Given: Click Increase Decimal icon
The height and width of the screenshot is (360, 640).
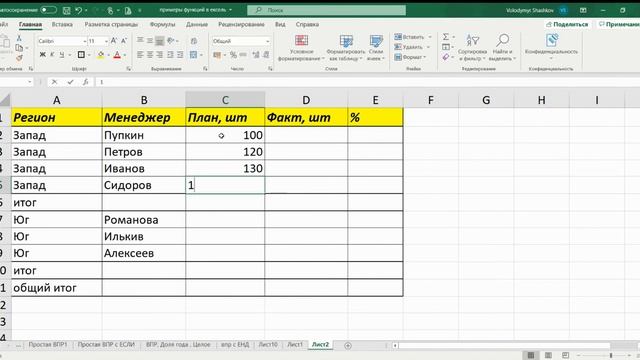Looking at the screenshot, I should (x=256, y=55).
